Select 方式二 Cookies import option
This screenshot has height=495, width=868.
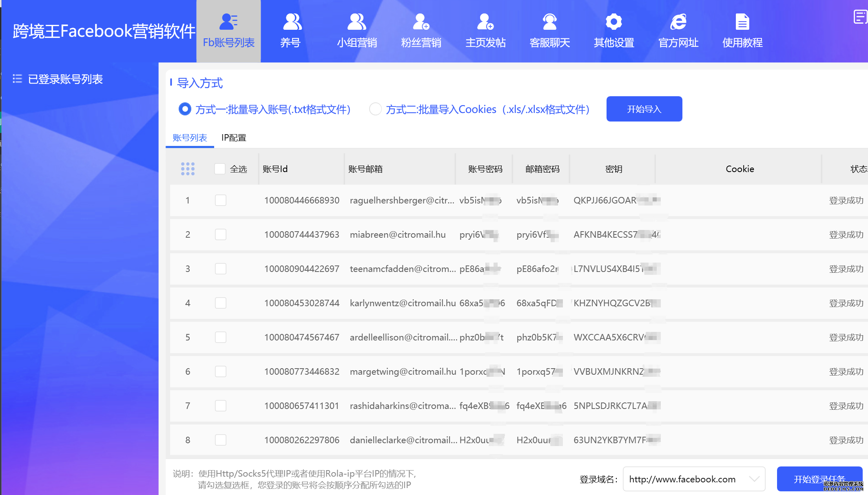(x=375, y=109)
